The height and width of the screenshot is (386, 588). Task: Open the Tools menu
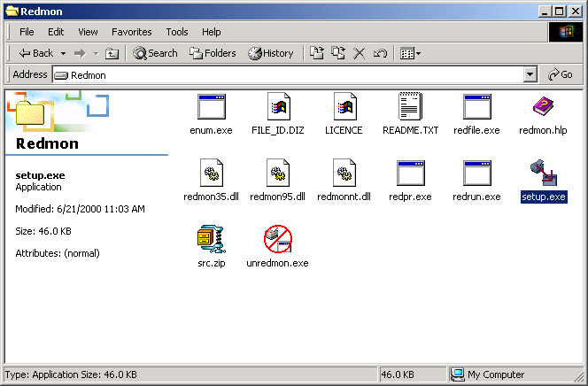point(177,32)
